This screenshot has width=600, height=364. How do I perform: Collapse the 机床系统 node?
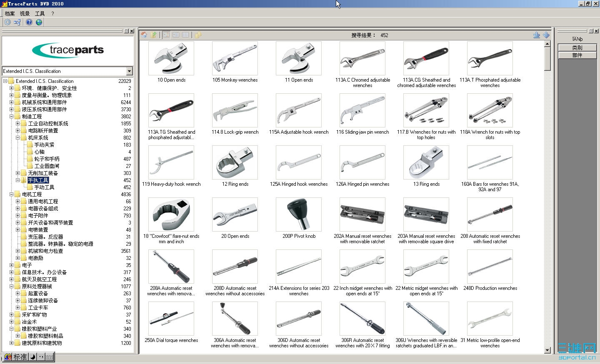(18, 138)
